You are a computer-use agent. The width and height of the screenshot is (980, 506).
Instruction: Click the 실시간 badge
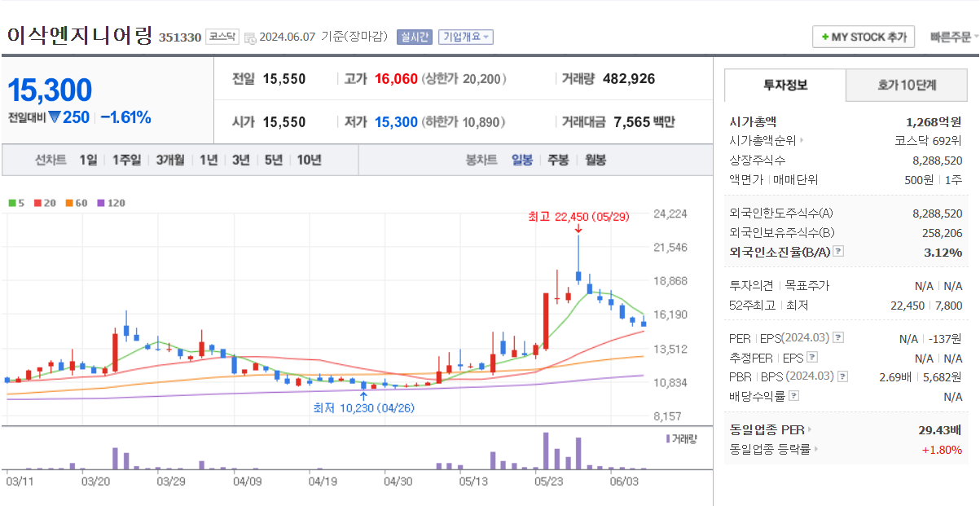pos(414,37)
